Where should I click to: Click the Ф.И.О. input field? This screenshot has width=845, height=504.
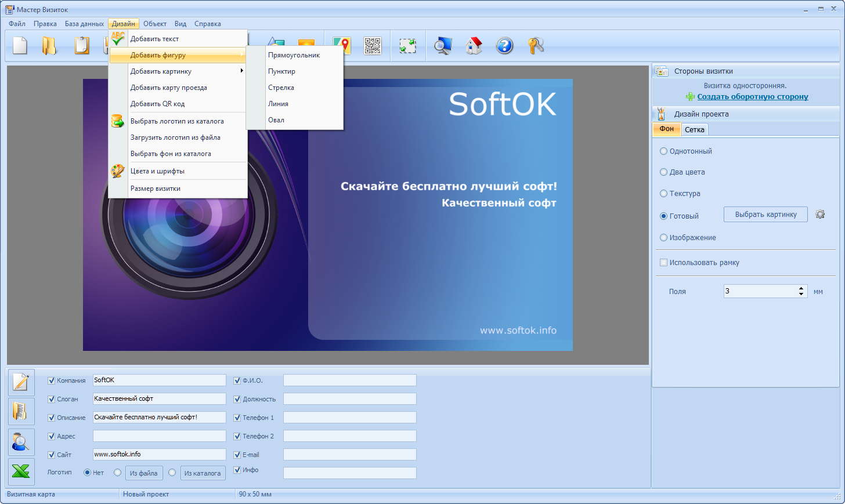(349, 380)
